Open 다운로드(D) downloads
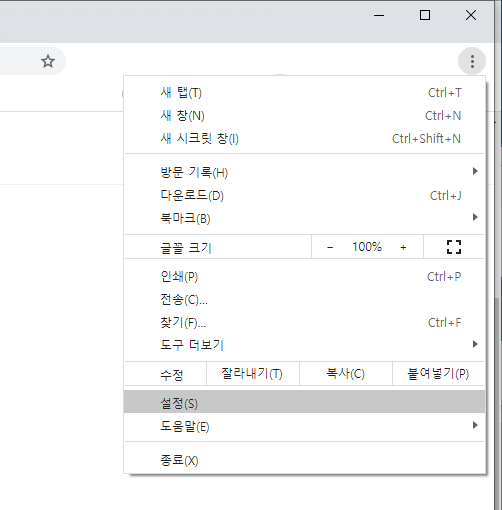 coord(304,196)
